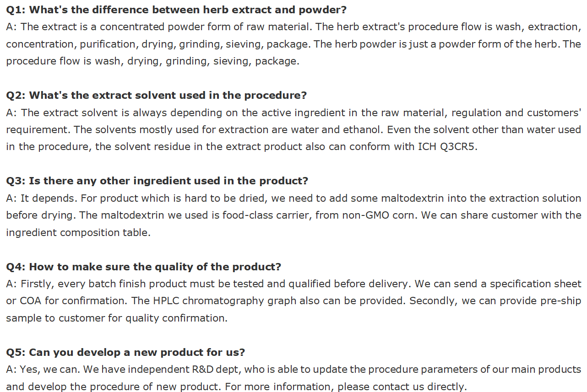The height and width of the screenshot is (392, 587).
Task: Click the Q3 other ingredient question heading
Action: pos(157,181)
